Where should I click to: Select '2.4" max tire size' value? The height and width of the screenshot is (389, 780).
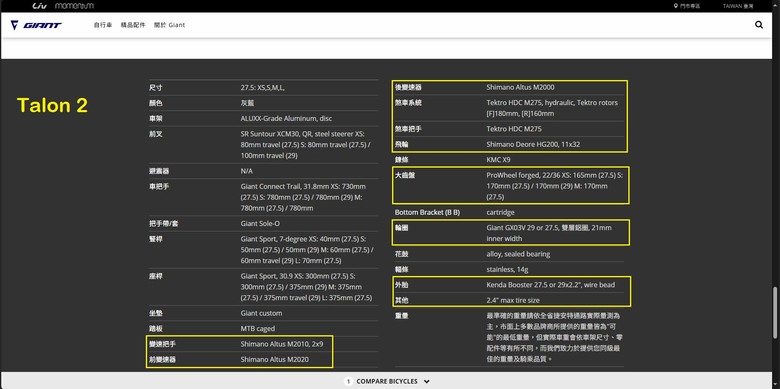[x=513, y=300]
